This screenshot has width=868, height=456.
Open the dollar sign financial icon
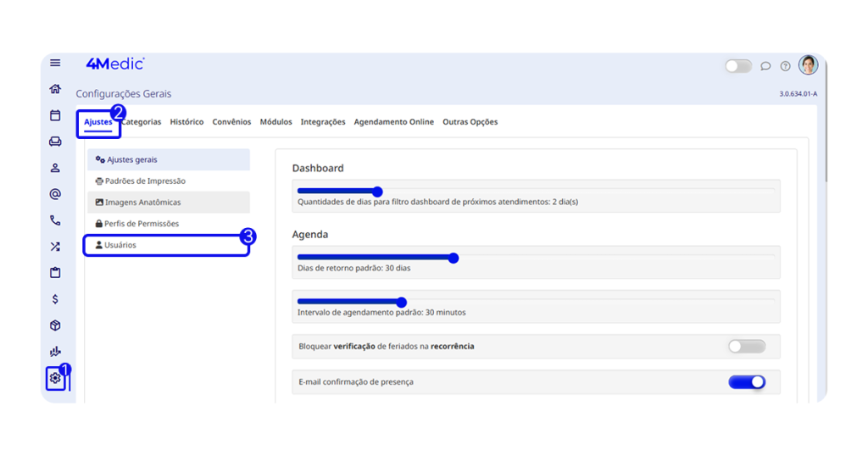(x=55, y=299)
